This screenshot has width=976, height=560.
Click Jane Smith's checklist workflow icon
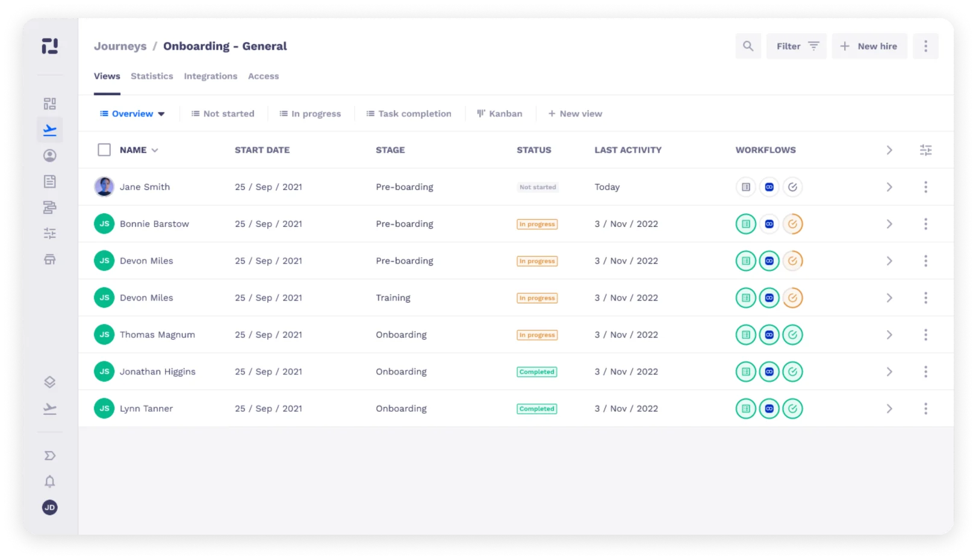(x=792, y=187)
